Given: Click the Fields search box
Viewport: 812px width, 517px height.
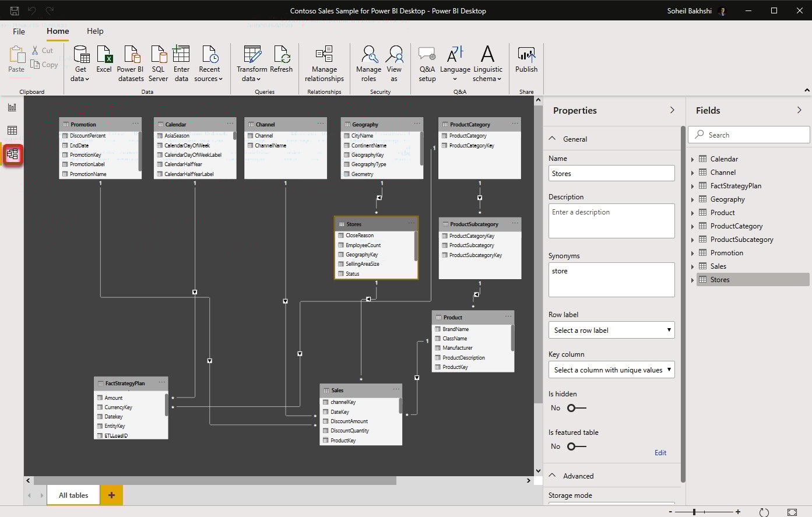Looking at the screenshot, I should tap(749, 135).
